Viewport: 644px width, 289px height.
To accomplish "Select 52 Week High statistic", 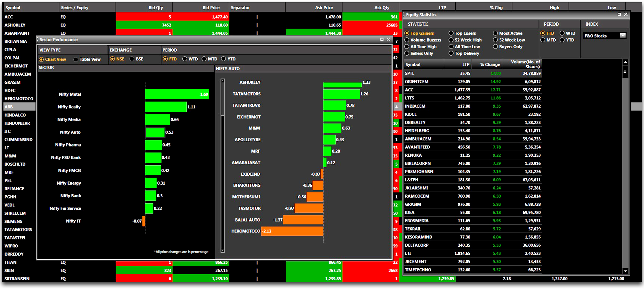I will tap(465, 40).
